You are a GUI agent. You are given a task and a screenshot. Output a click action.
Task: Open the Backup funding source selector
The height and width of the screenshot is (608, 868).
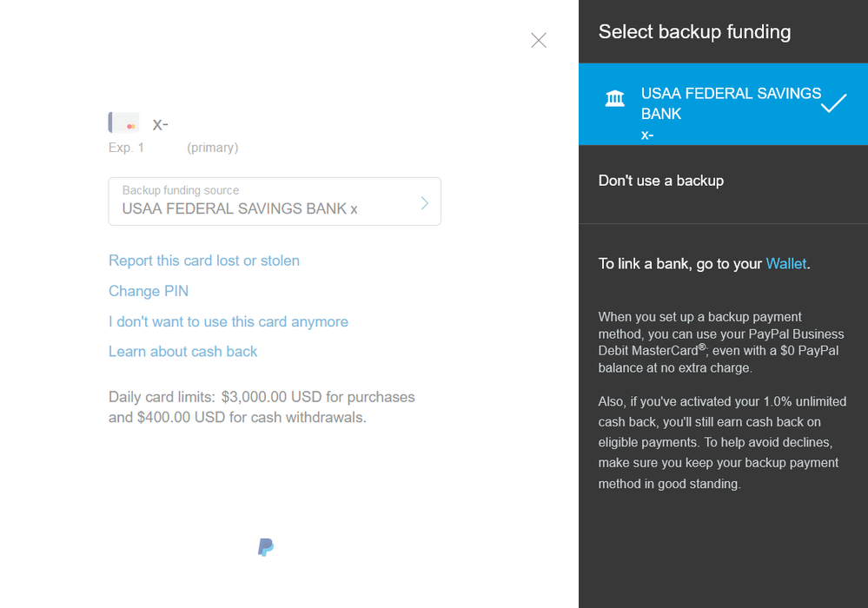pyautogui.click(x=275, y=201)
